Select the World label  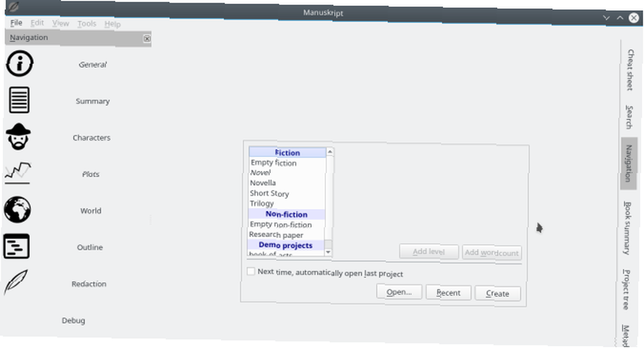coord(91,211)
